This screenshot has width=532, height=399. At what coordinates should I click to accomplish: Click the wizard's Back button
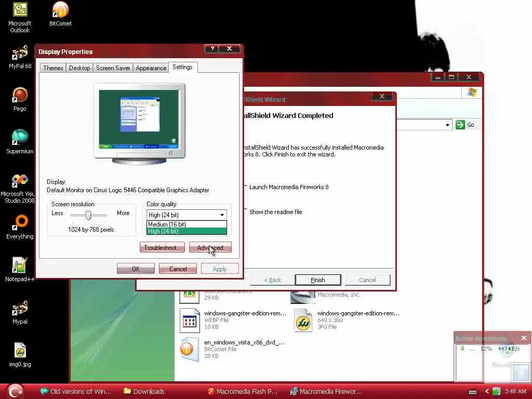click(x=272, y=280)
